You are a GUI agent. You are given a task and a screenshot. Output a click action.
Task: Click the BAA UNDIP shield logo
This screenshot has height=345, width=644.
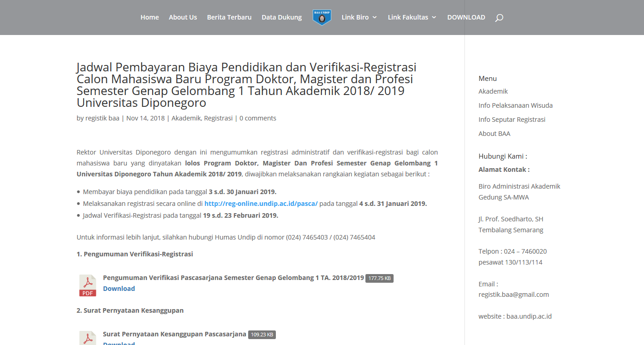[x=322, y=17]
